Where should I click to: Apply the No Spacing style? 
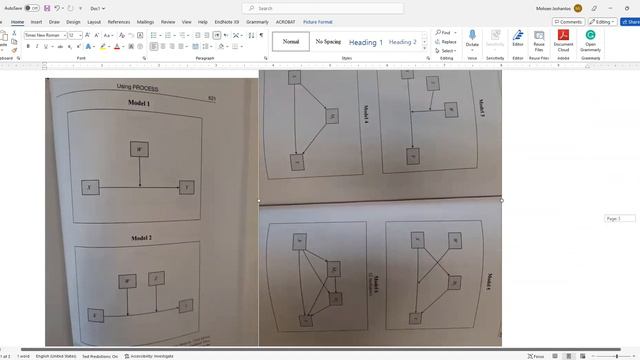[x=328, y=42]
